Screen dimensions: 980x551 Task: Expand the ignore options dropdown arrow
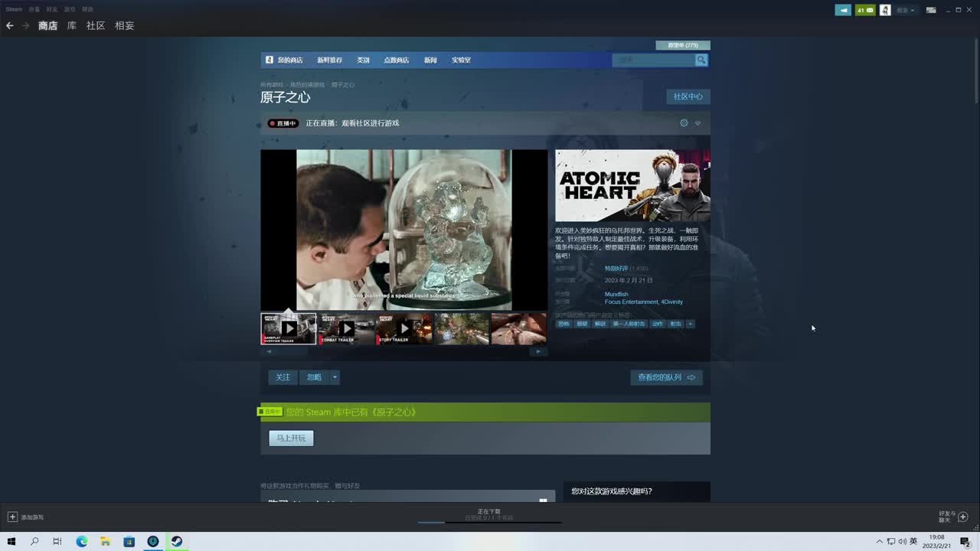(335, 377)
